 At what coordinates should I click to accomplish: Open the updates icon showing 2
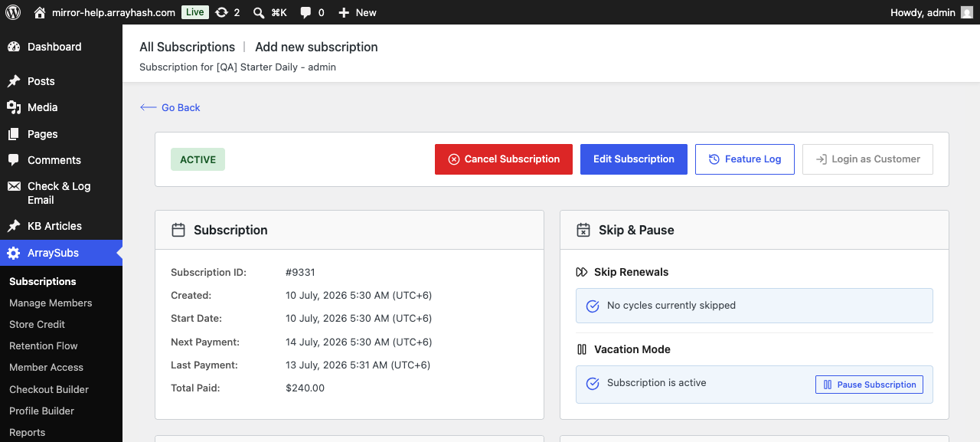point(227,12)
